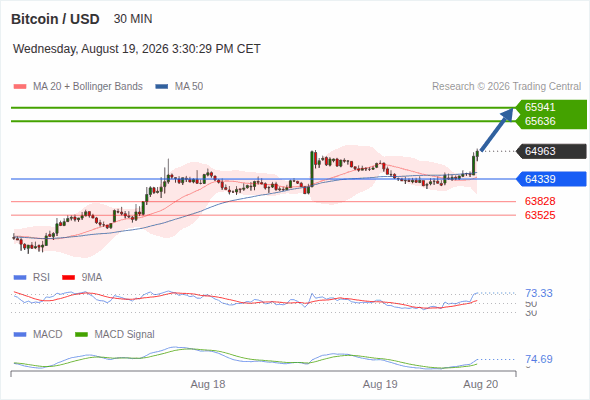Click the MACD value 74.69
Image resolution: width=590 pixels, height=400 pixels.
(539, 359)
